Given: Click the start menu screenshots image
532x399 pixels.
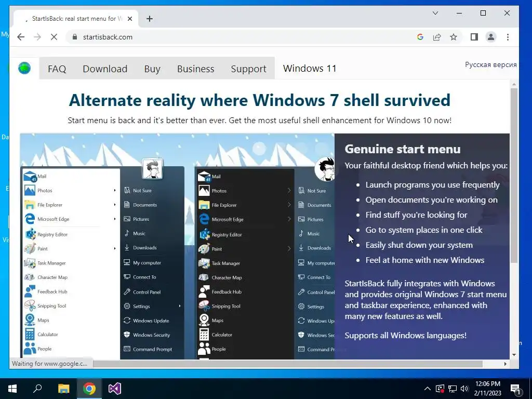Looking at the screenshot, I should [177, 246].
